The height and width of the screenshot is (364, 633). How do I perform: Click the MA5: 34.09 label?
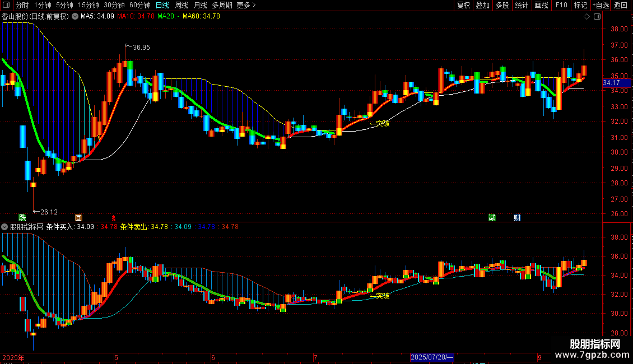point(97,16)
